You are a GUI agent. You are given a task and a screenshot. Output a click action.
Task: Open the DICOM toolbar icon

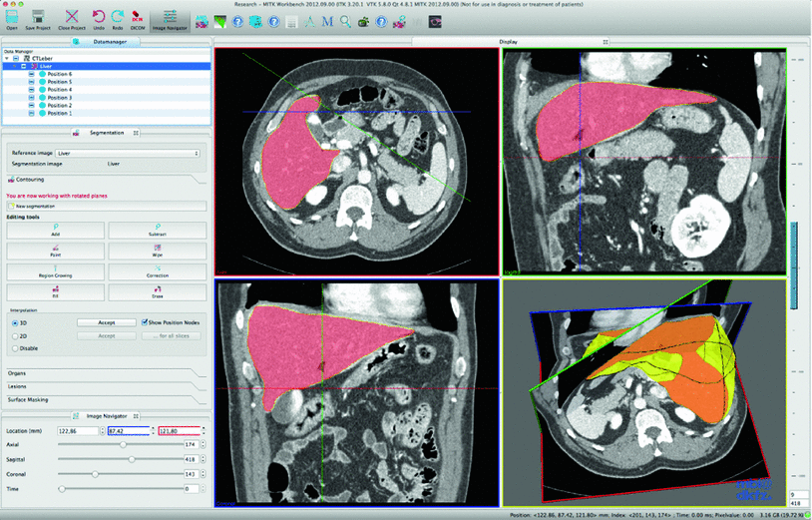point(138,20)
